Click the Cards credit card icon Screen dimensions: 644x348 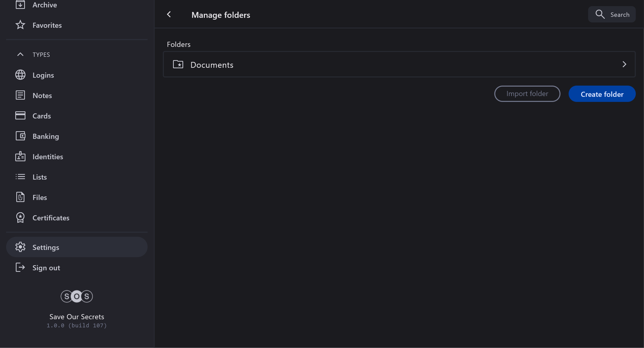20,116
